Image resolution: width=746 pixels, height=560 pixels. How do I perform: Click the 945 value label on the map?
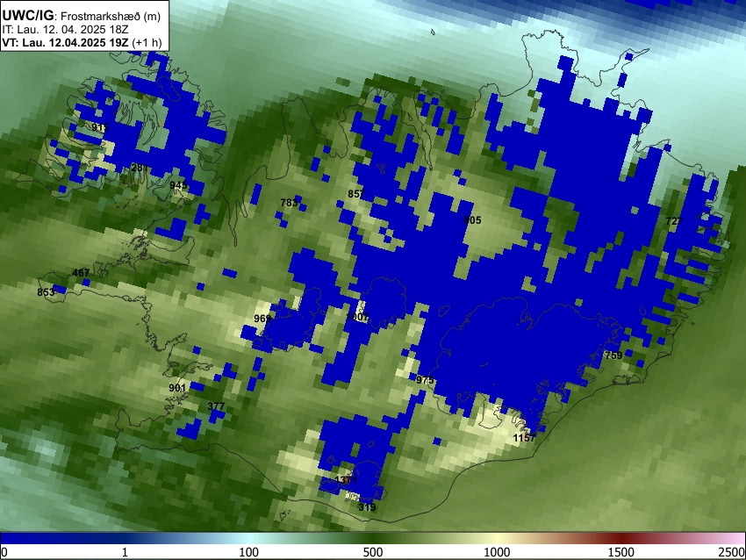(178, 185)
